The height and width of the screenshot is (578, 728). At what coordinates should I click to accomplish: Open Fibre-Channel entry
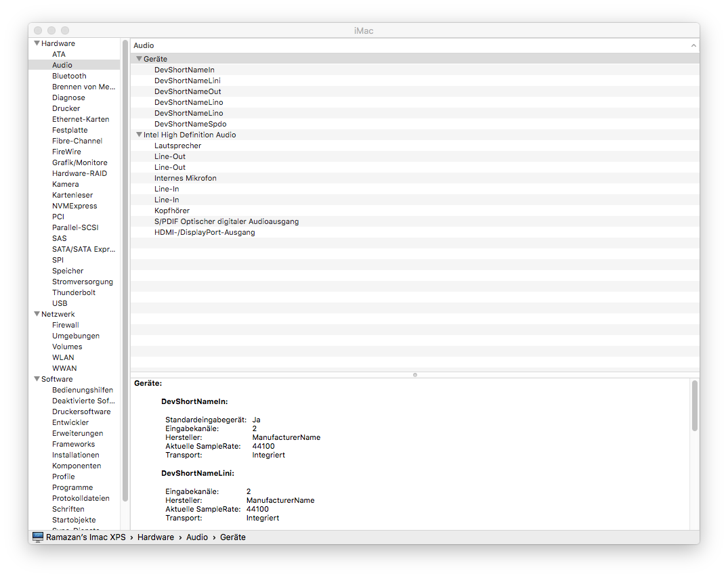point(77,141)
